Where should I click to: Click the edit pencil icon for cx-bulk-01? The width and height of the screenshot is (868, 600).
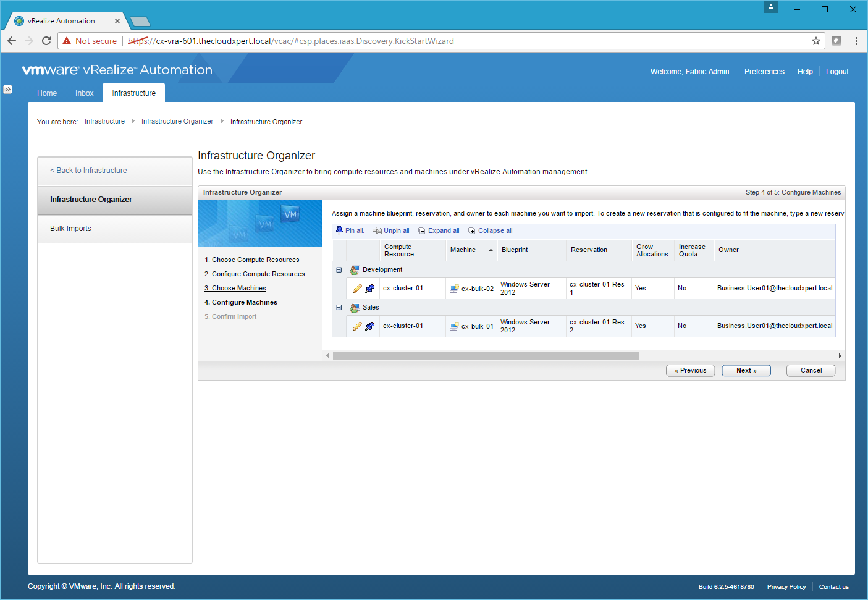357,326
